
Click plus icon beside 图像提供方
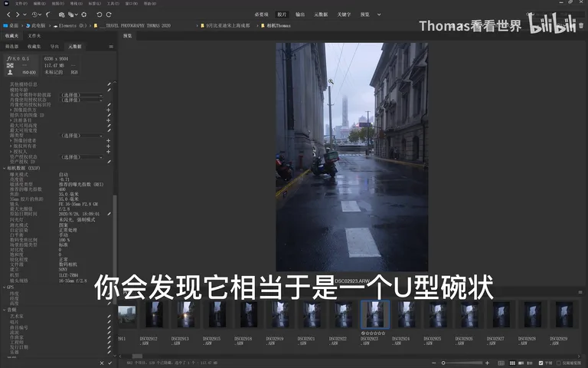pos(109,110)
